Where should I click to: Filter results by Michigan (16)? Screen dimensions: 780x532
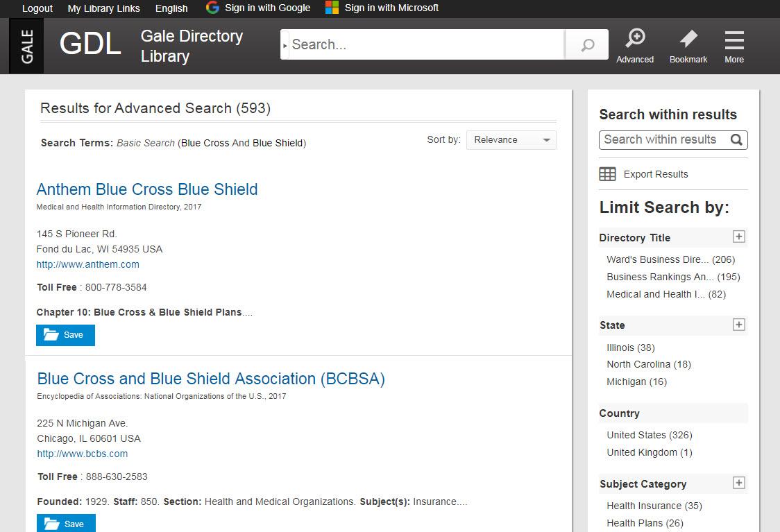coord(637,382)
